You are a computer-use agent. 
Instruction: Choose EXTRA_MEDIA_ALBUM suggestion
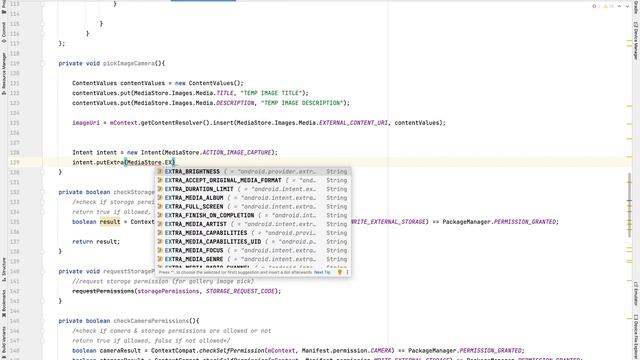[253, 198]
